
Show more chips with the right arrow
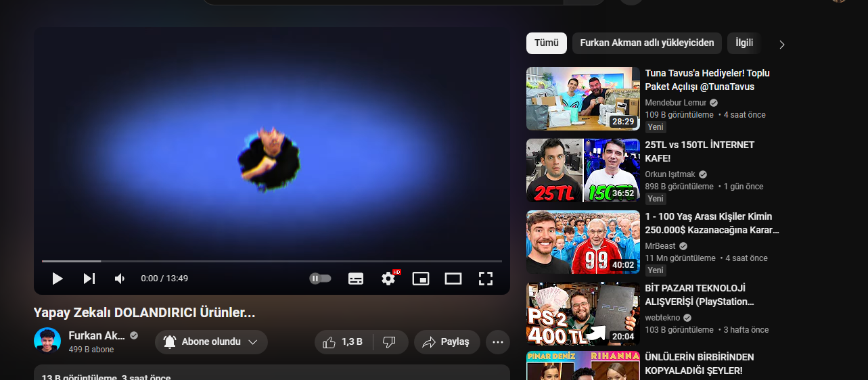[x=782, y=45]
